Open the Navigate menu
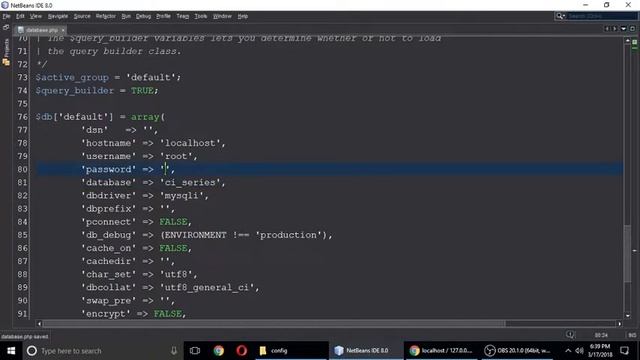 pyautogui.click(x=58, y=16)
